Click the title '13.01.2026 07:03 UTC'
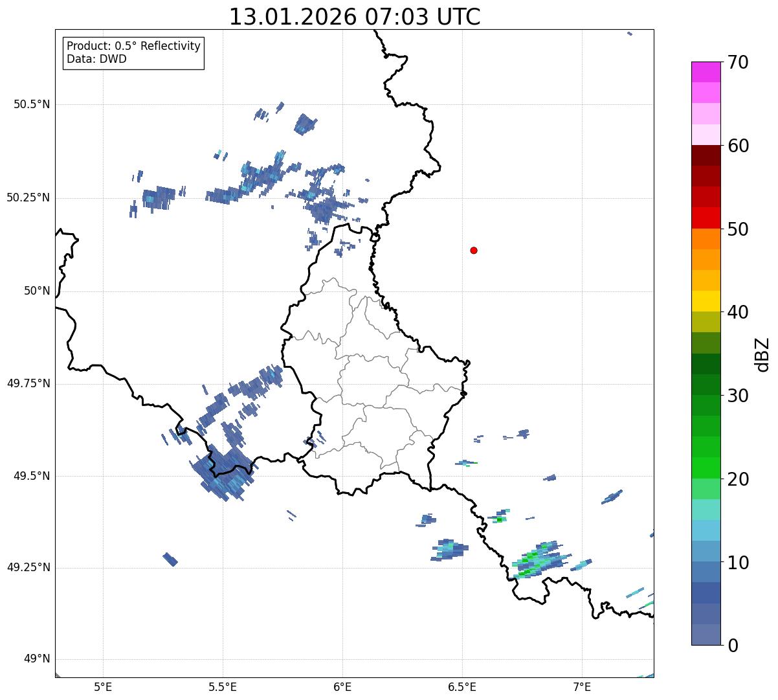The width and height of the screenshot is (778, 700). click(355, 17)
